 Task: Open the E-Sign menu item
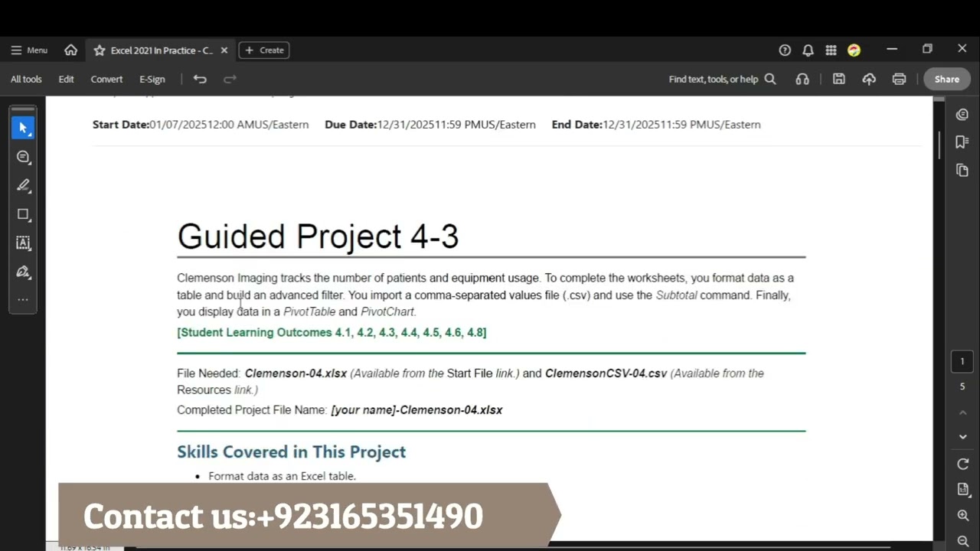[152, 79]
